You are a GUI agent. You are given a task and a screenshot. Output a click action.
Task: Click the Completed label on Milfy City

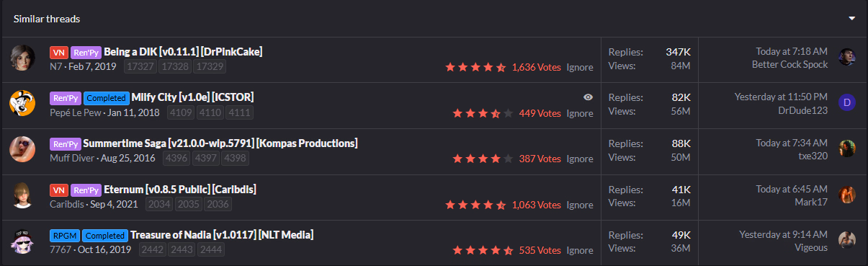[106, 97]
